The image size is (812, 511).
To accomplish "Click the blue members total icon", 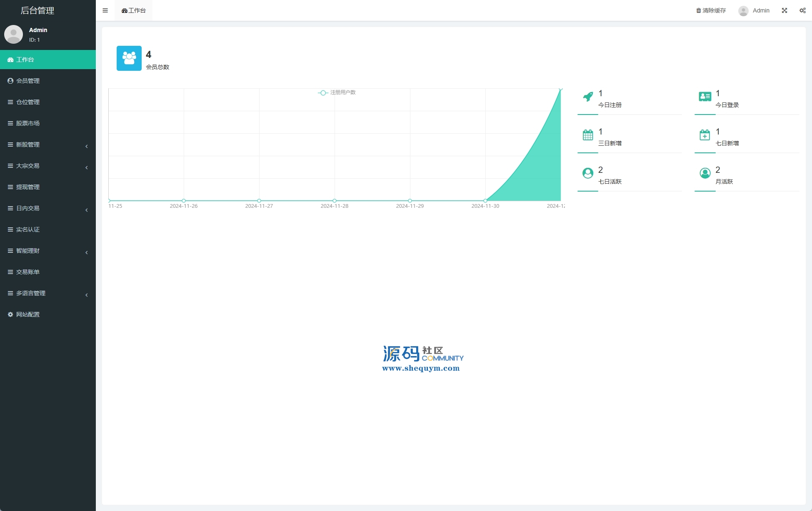I will pos(129,58).
